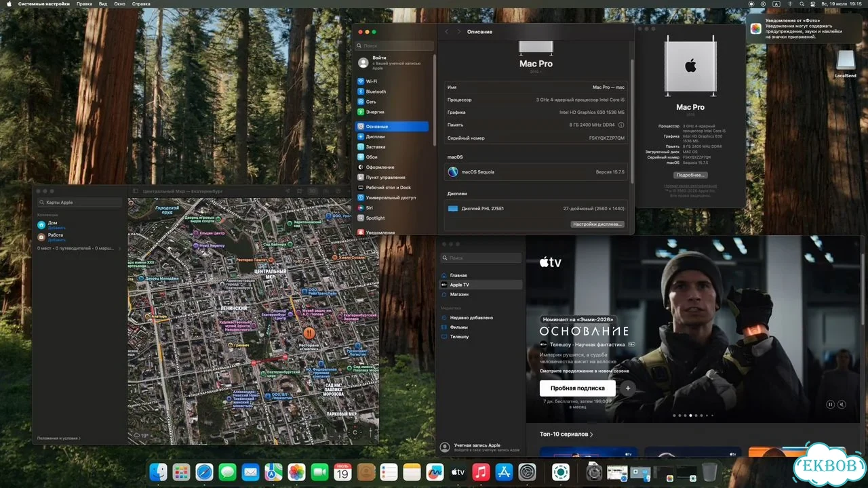Select Bluetooth in the Settings sidebar
Viewport: 868px width, 488px height.
coord(392,91)
